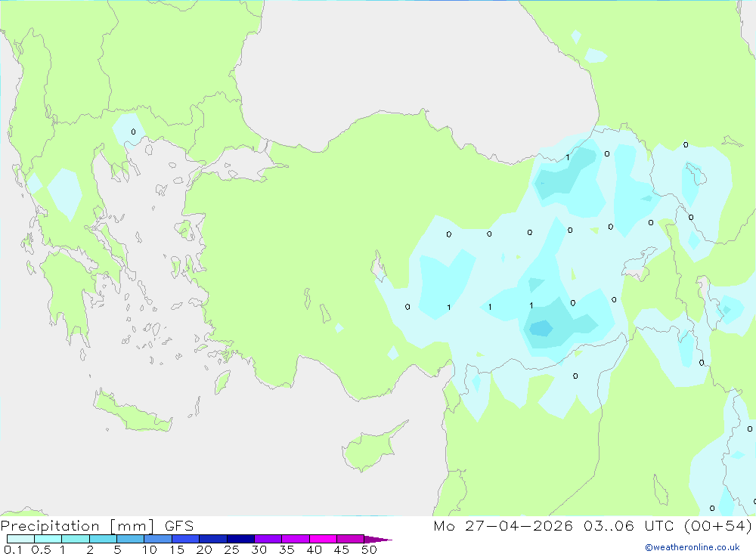
Task: Pick the 5–10 mm light blue legend swatch
Action: coord(131,539)
